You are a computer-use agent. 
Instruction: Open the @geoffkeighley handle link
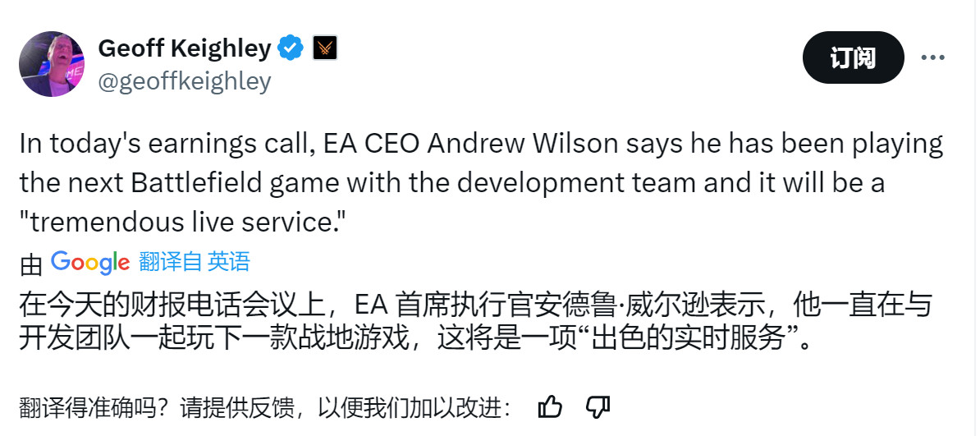(184, 80)
